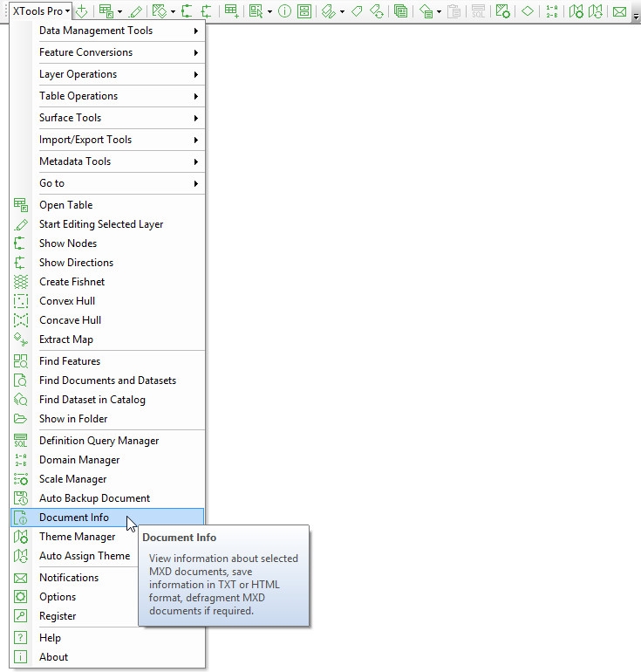Expand the Metadata Tools submenu

point(107,162)
